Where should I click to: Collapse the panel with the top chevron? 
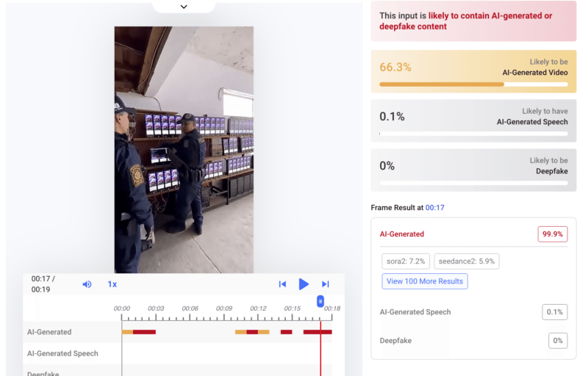[x=184, y=7]
